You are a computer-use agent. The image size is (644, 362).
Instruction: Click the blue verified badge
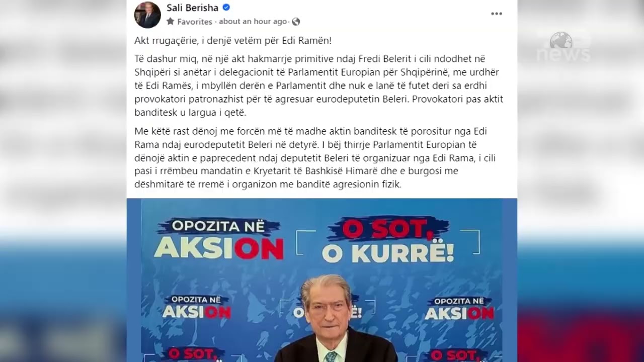(226, 8)
